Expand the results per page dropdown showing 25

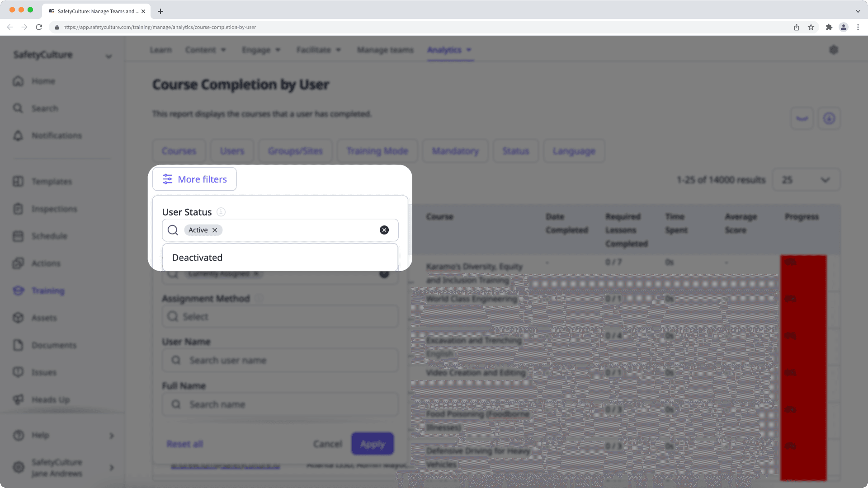tap(807, 179)
